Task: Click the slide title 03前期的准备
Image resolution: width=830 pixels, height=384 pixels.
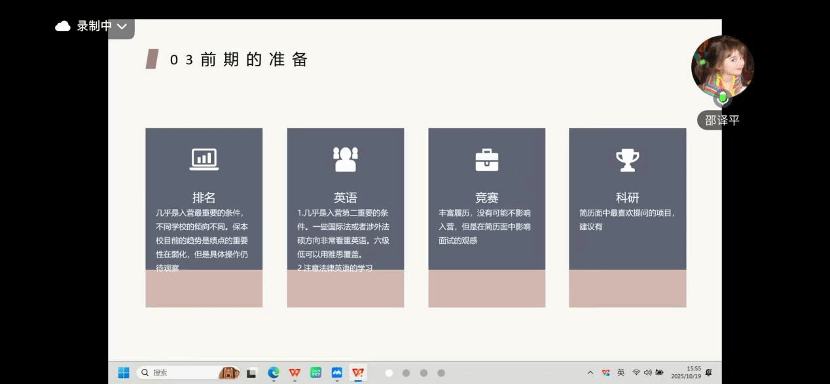Action: 238,60
